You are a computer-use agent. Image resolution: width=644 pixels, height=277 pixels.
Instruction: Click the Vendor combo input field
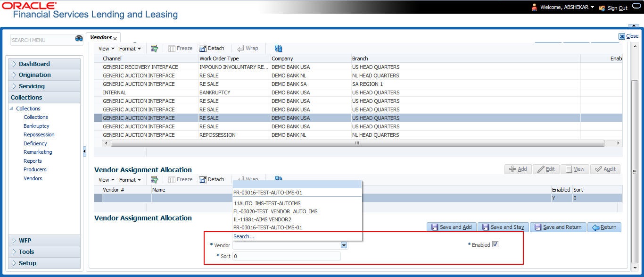287,245
